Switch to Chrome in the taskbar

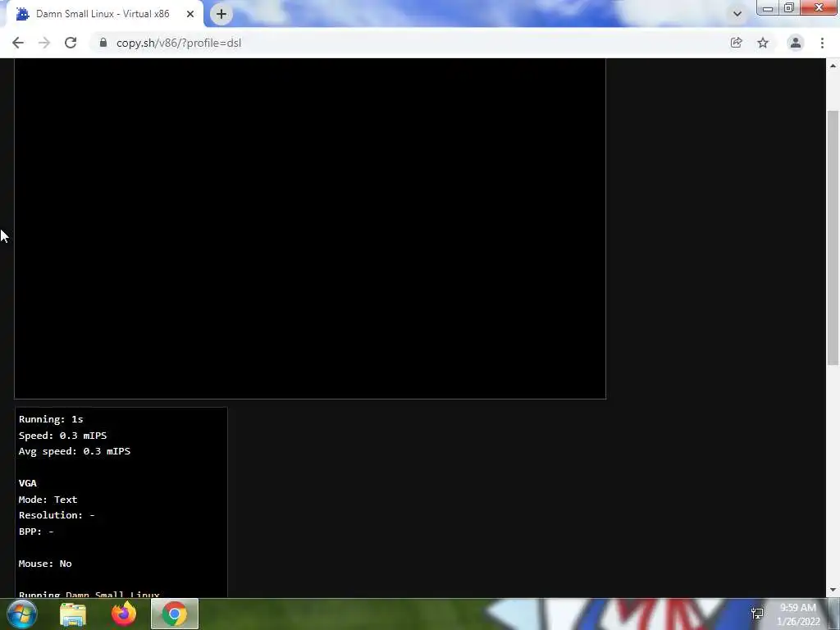tap(175, 614)
